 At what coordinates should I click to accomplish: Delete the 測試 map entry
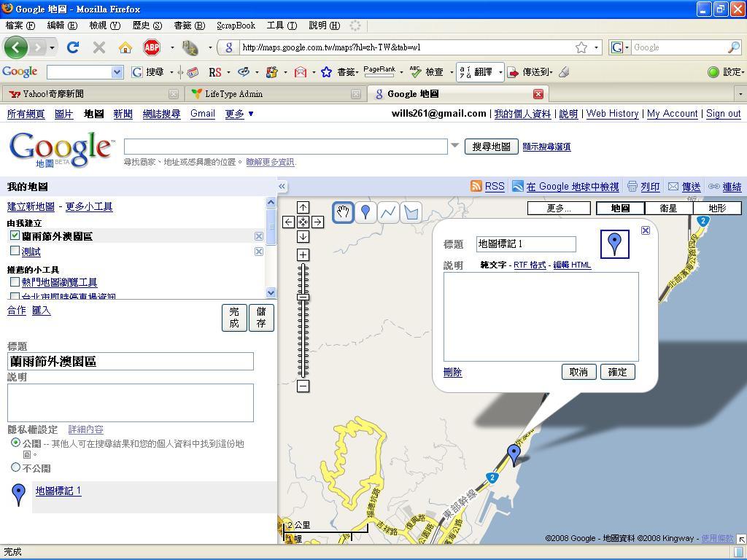[x=259, y=252]
